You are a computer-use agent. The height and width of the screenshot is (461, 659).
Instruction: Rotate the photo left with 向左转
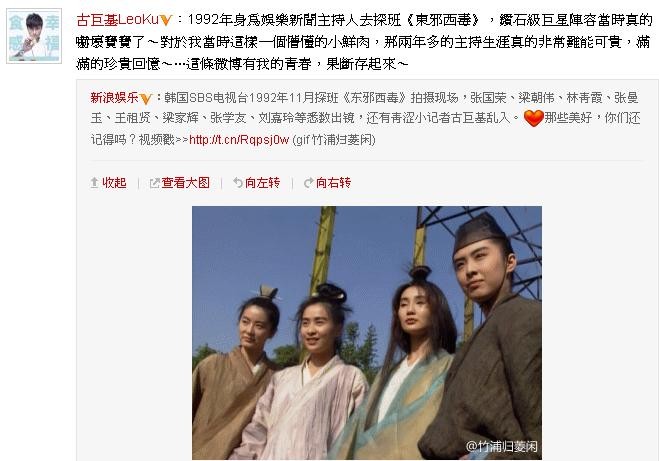tap(262, 183)
